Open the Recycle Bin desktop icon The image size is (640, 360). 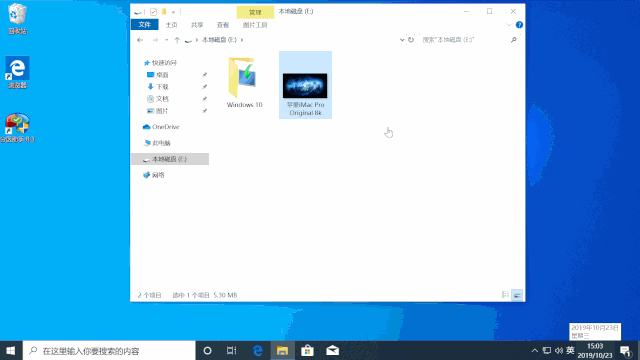tap(17, 18)
